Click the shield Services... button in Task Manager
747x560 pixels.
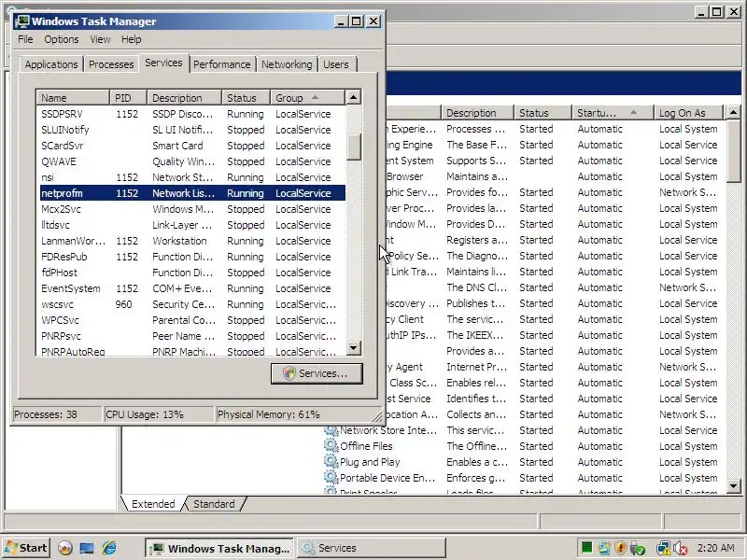pos(317,373)
